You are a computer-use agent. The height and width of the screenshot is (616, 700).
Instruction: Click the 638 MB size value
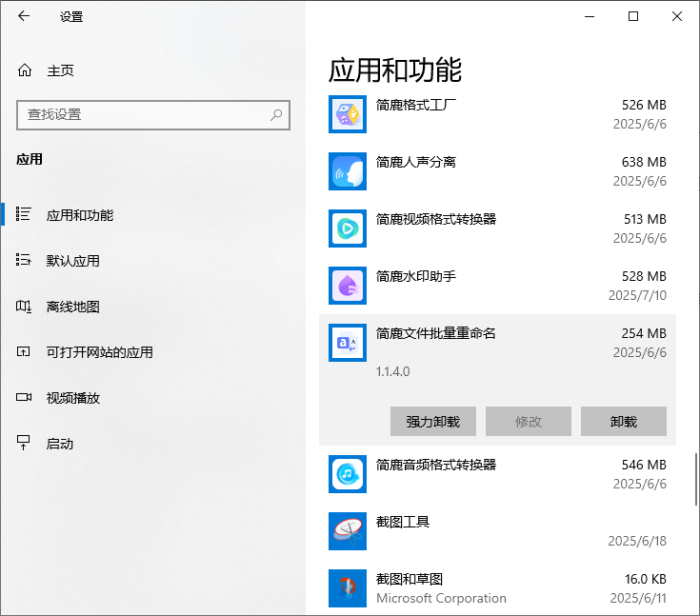[x=644, y=162]
